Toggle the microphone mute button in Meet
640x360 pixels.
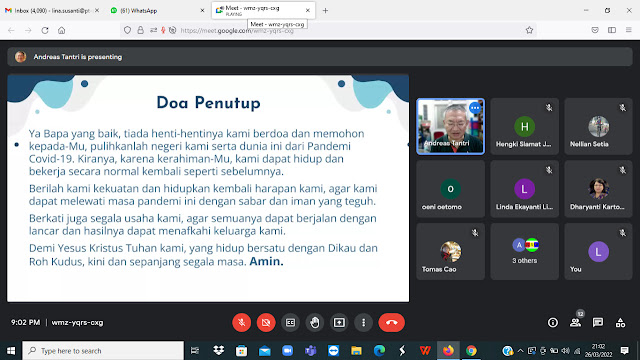241,322
